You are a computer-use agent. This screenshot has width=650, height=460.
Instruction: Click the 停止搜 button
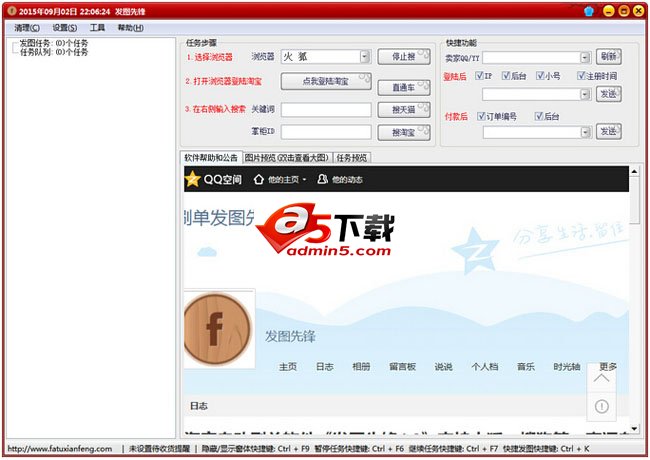pyautogui.click(x=404, y=57)
